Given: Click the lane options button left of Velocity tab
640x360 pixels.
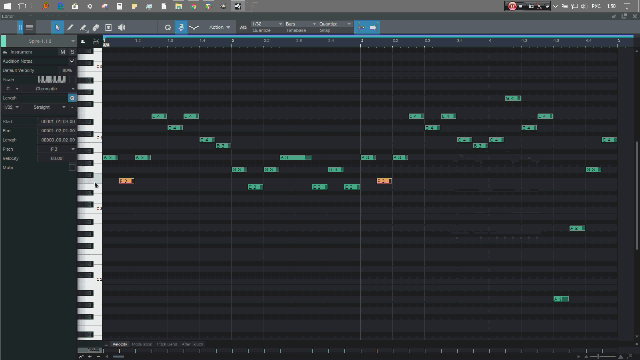Looking at the screenshot, I should click(106, 344).
